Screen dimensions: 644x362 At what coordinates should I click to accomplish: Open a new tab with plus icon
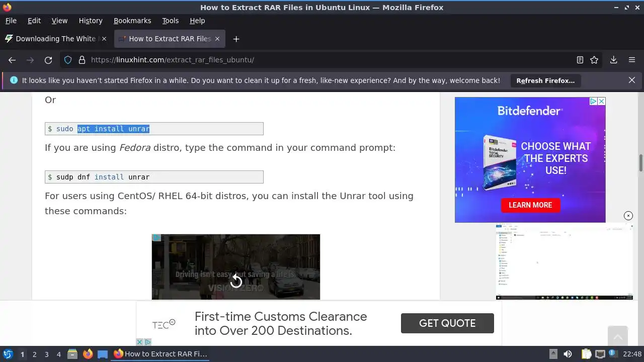(x=236, y=39)
